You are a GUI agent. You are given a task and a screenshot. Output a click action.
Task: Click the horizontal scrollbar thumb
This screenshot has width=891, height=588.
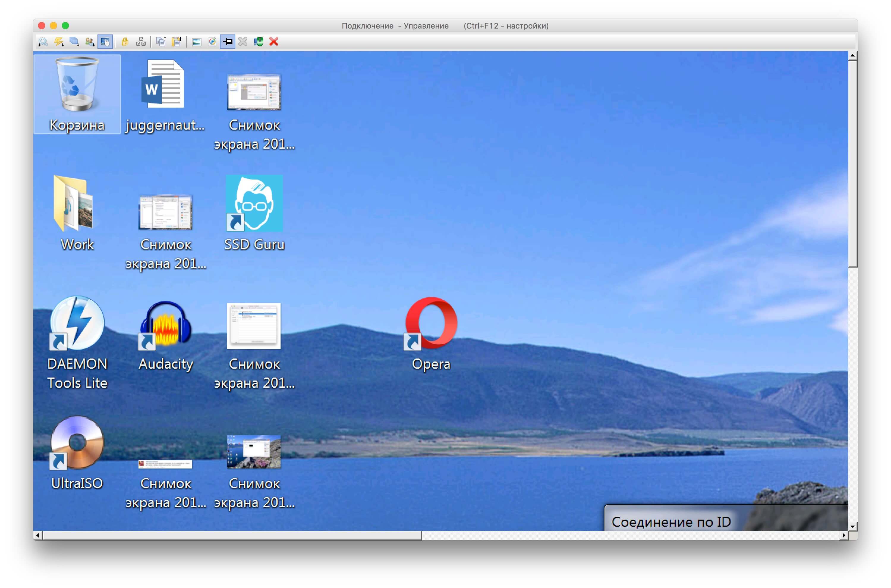pyautogui.click(x=232, y=535)
